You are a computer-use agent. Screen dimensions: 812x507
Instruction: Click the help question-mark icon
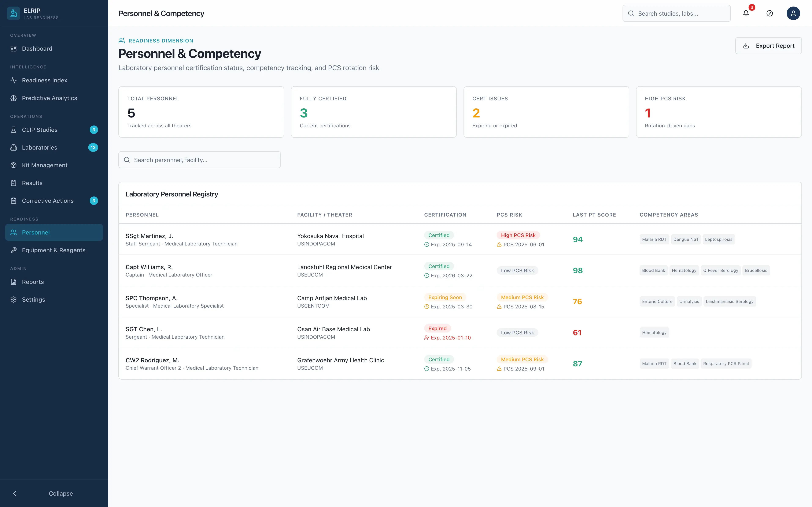(x=769, y=13)
